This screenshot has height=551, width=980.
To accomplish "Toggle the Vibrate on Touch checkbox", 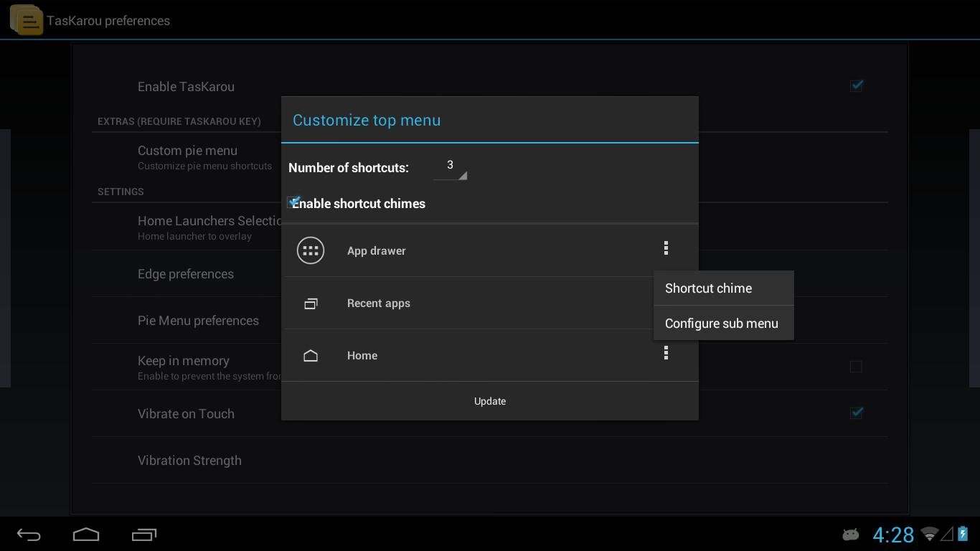I will point(856,413).
